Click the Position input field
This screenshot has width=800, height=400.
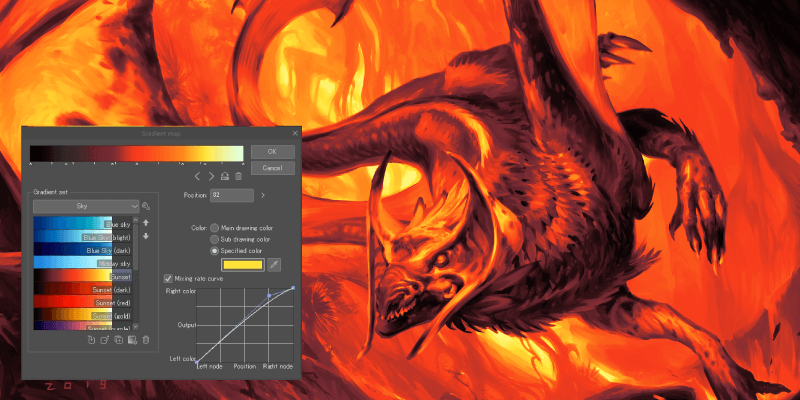231,195
